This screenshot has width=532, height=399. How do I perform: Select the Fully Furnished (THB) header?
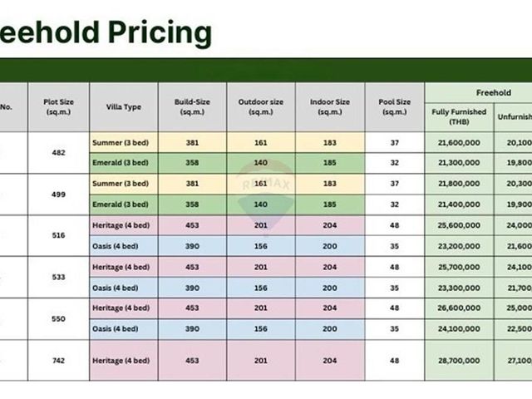pos(459,117)
